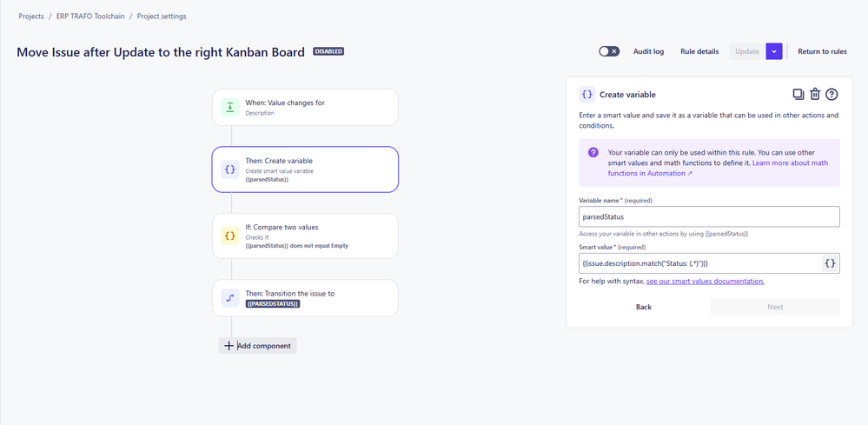Click the yellow braces icon in If: Compare two values
Viewport: 868px width, 425px height.
[x=229, y=236]
